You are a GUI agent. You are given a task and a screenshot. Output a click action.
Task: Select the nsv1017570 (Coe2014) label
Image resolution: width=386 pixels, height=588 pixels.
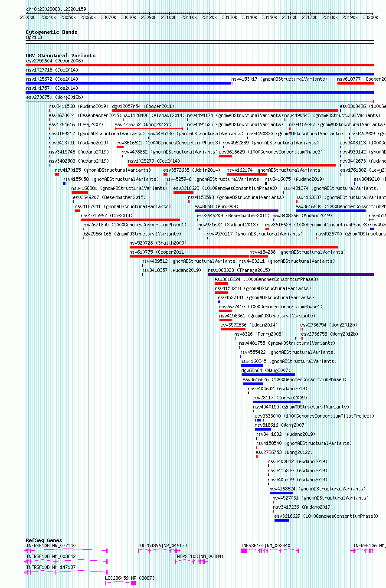tap(52, 88)
